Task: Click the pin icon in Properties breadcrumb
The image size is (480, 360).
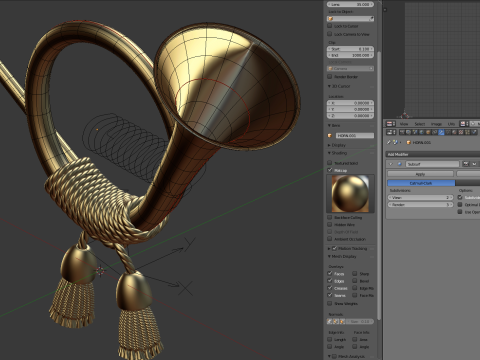Action: pos(389,142)
